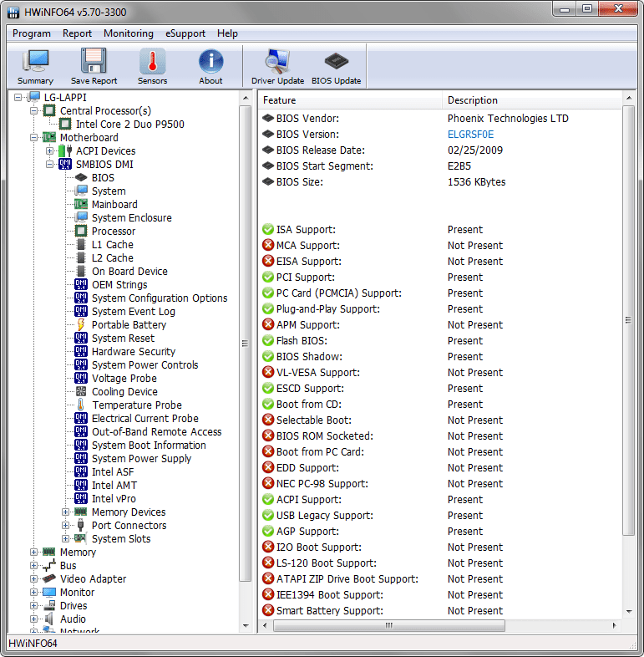This screenshot has width=644, height=657.
Task: Collapse the Motherboard node
Action: [34, 137]
